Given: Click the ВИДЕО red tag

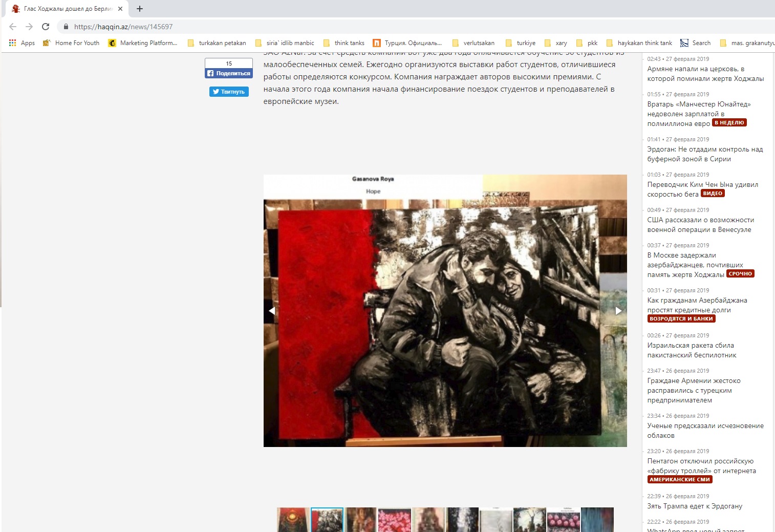Looking at the screenshot, I should pos(713,194).
